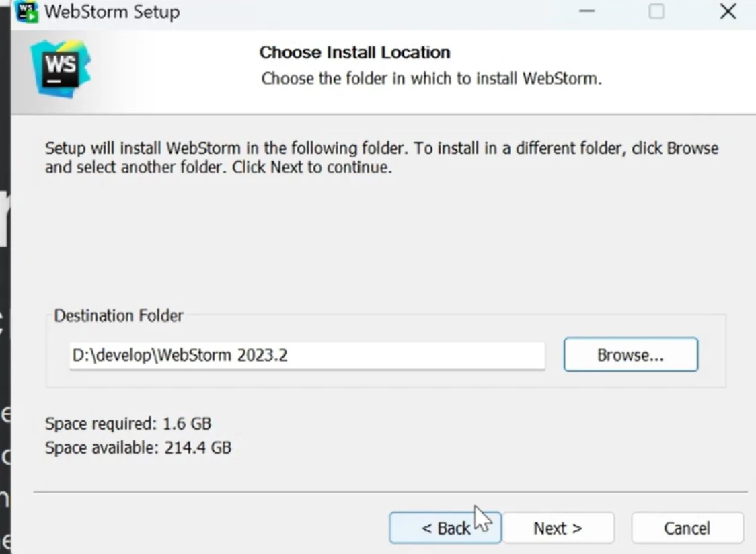Minimize the WebStorm Setup window

(587, 11)
